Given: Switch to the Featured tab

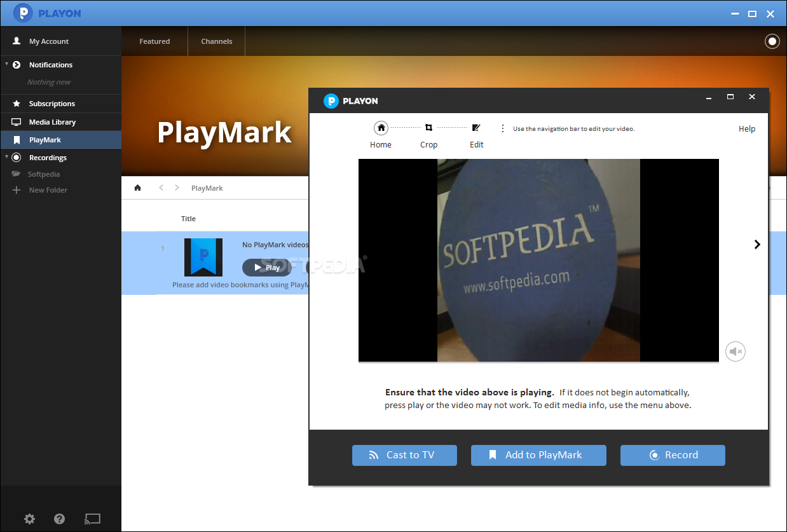Looking at the screenshot, I should pos(154,41).
